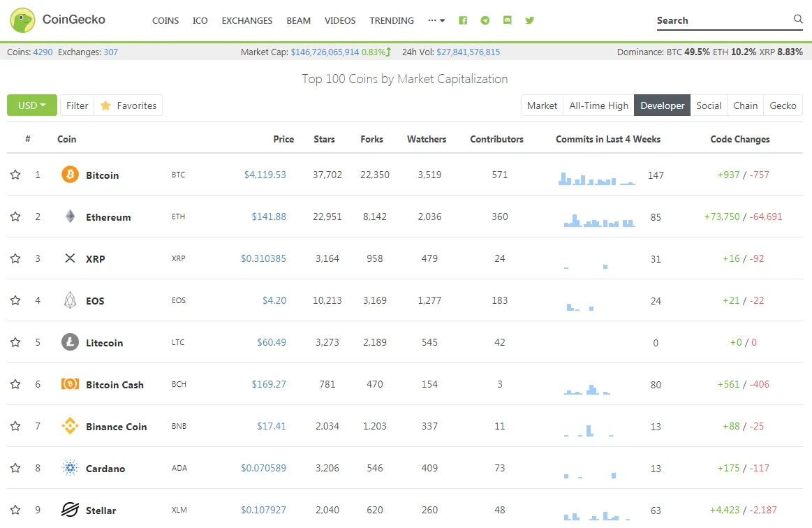Open the USD currency dropdown

tap(32, 105)
